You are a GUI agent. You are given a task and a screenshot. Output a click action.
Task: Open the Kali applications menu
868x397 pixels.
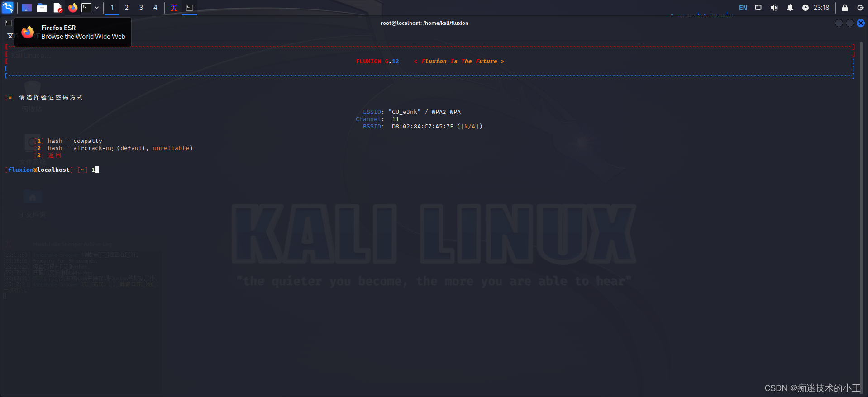pos(8,7)
